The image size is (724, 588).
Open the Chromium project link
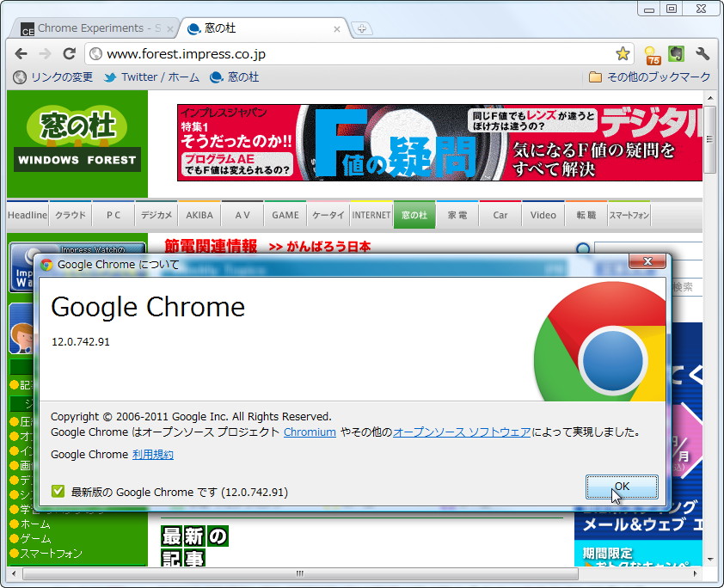coord(310,432)
